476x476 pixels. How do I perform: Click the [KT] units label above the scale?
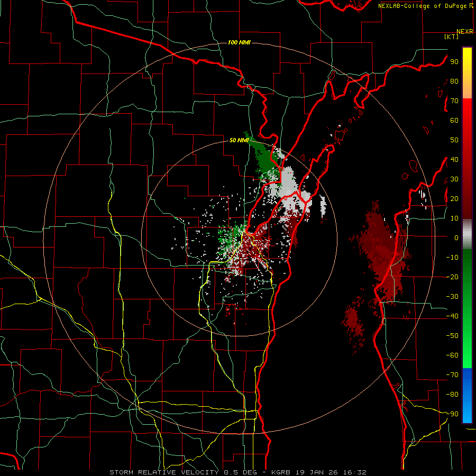pos(452,36)
